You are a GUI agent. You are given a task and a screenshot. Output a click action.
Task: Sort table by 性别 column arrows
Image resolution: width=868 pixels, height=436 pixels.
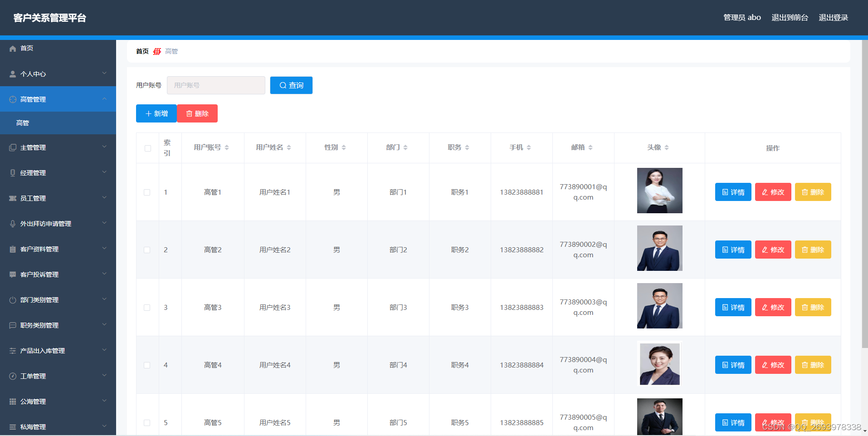coord(344,147)
